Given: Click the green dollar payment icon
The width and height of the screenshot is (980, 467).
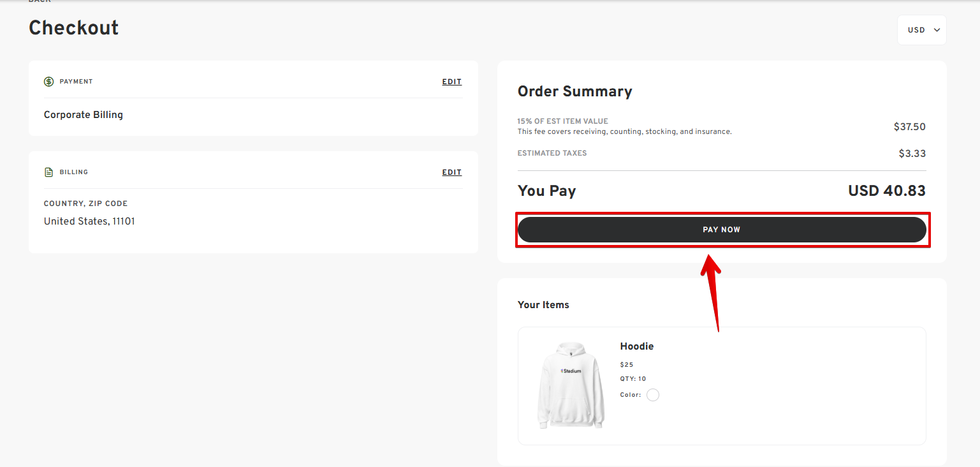Looking at the screenshot, I should click(x=49, y=82).
